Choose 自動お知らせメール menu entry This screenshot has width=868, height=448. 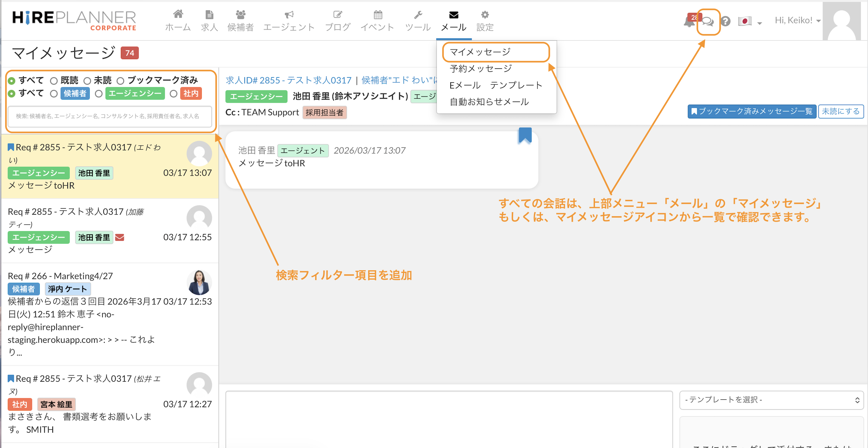click(489, 102)
